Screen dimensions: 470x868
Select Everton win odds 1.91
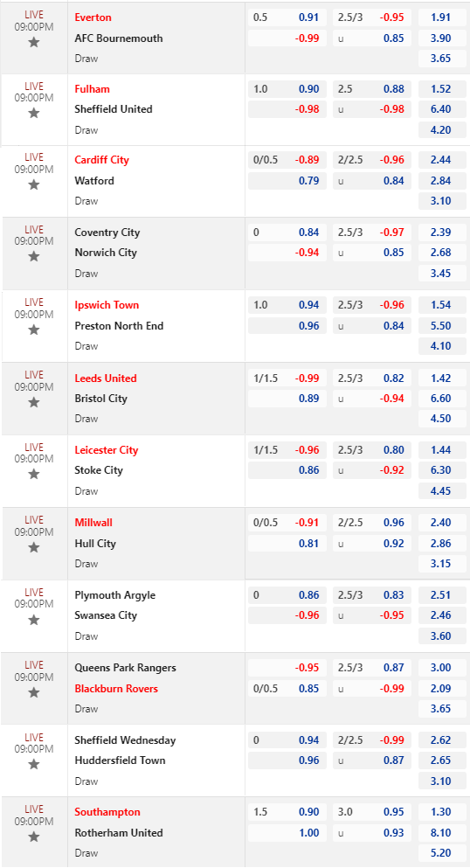coord(441,17)
